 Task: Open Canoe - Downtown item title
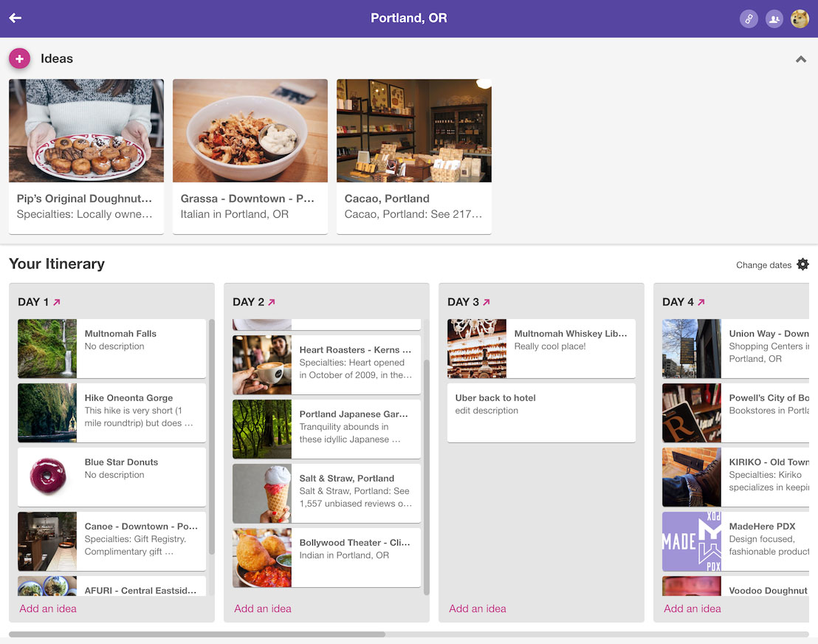coord(141,526)
